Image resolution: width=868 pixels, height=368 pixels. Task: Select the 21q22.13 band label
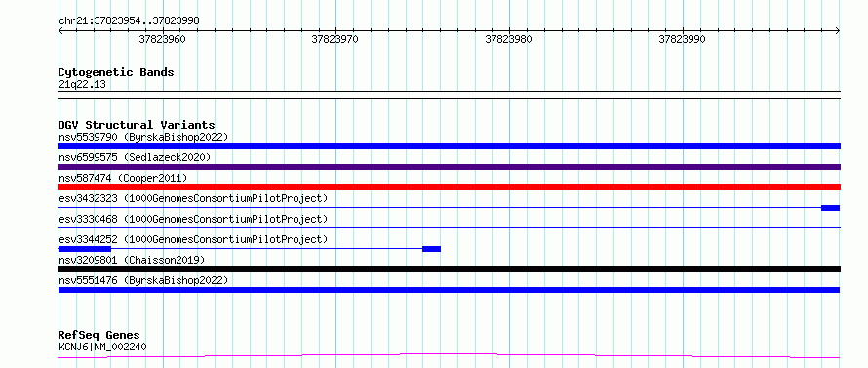pos(82,85)
